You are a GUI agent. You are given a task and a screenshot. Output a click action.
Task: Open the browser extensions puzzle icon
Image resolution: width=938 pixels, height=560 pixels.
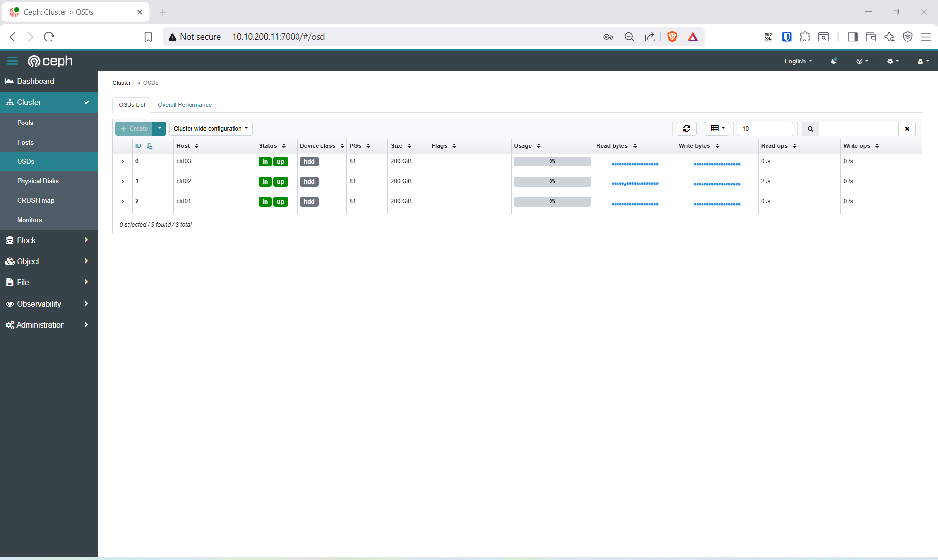[x=805, y=37]
